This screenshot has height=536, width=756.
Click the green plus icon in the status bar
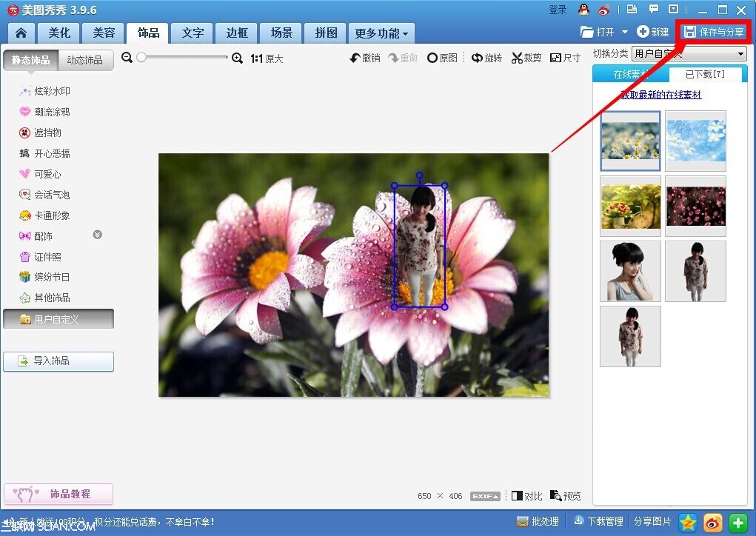coord(737,523)
